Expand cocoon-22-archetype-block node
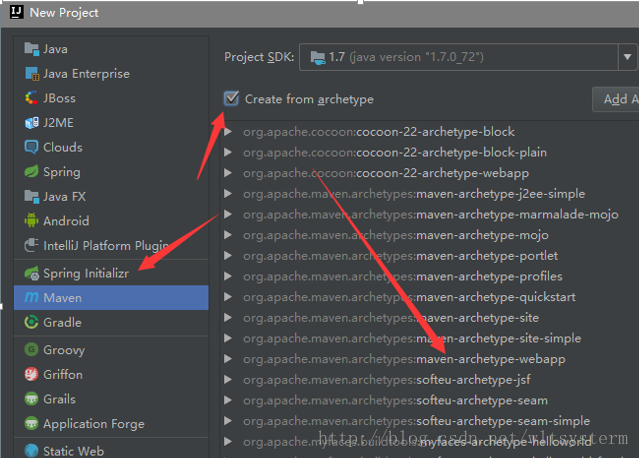 [228, 132]
